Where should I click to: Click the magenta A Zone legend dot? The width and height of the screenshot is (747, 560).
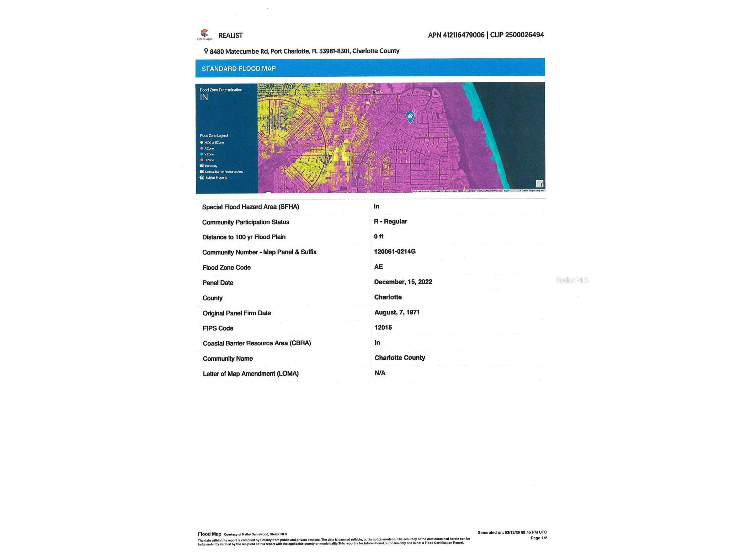[202, 148]
